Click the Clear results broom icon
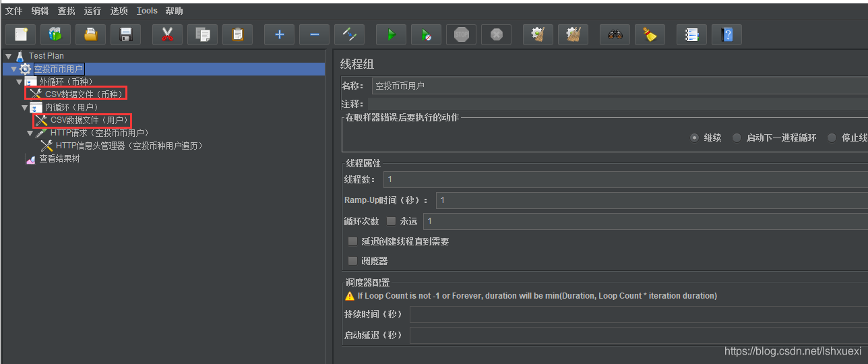Screen dimensions: 868x364 [x=538, y=34]
